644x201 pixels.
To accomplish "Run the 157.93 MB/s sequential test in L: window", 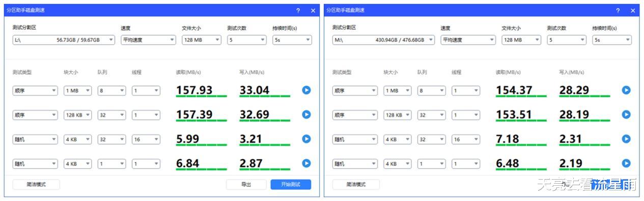I will (x=306, y=90).
